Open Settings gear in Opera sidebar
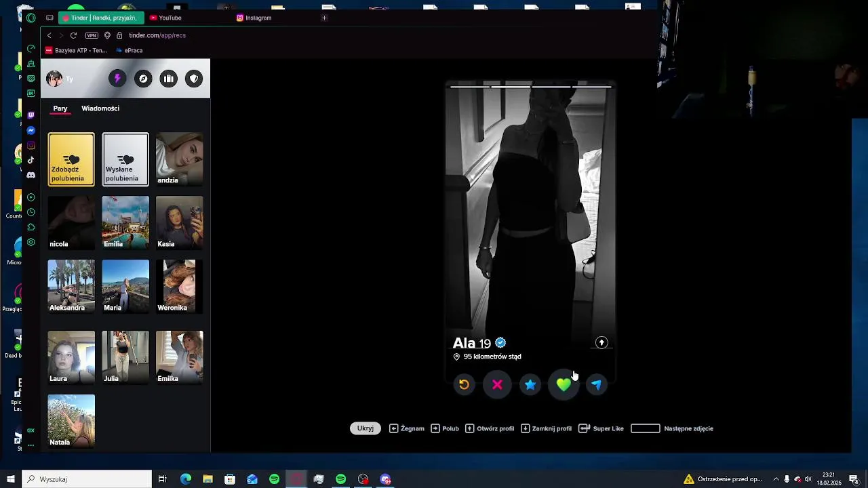Viewport: 868px width, 488px height. (31, 242)
